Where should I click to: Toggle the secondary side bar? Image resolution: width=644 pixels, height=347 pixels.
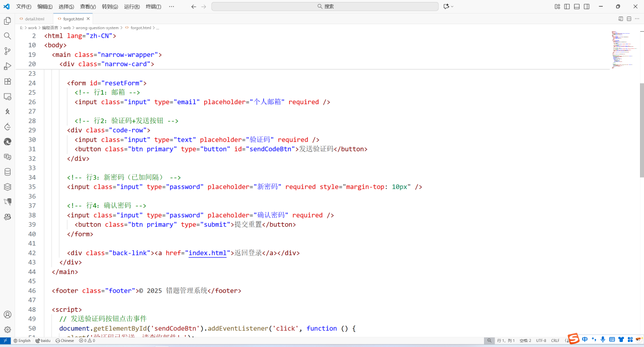point(587,7)
